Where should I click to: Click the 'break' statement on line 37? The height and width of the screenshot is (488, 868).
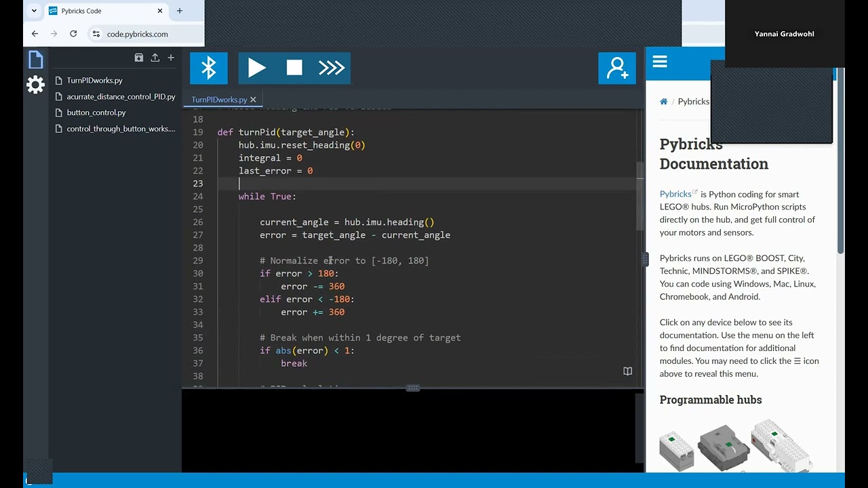coord(294,364)
